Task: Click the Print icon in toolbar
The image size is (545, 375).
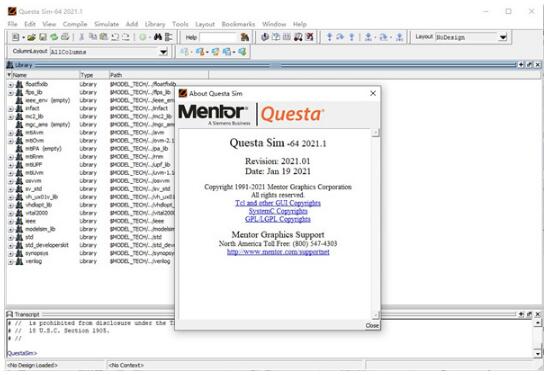Action: pos(65,37)
